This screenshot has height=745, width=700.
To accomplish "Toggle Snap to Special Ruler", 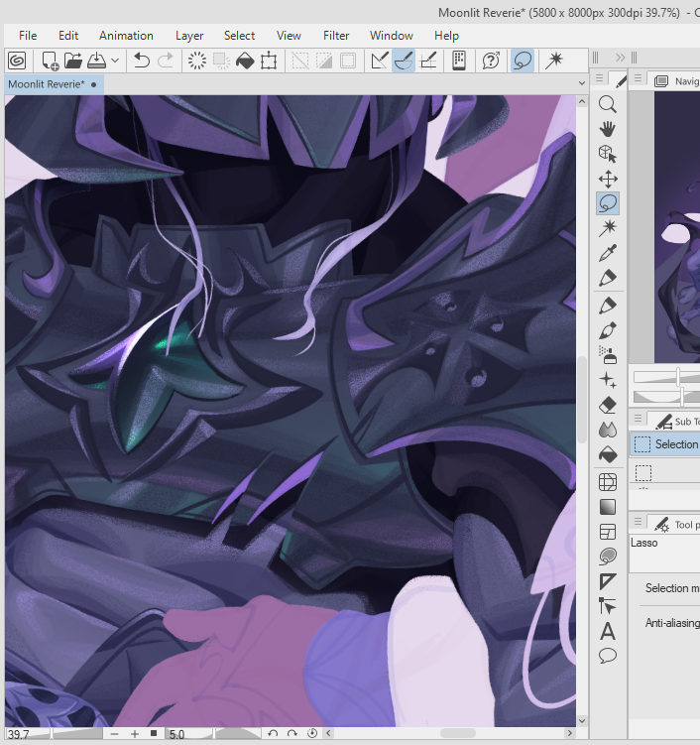I will (x=404, y=61).
